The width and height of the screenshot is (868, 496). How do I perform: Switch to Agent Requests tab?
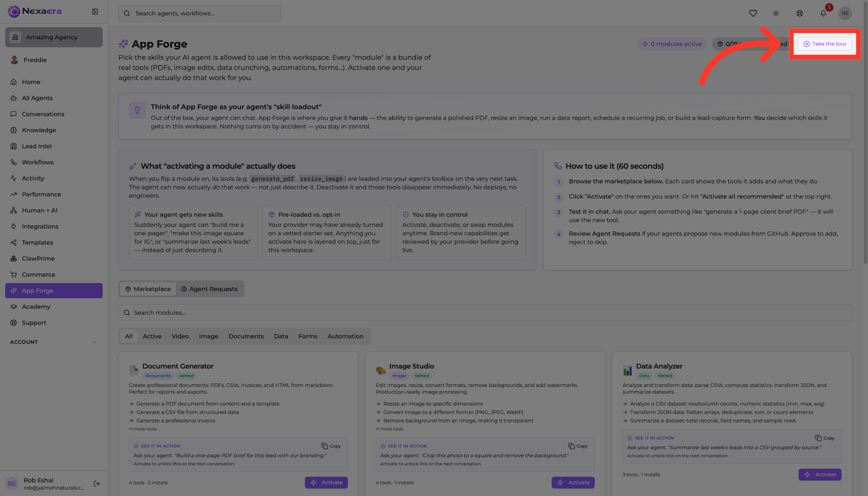click(x=209, y=289)
